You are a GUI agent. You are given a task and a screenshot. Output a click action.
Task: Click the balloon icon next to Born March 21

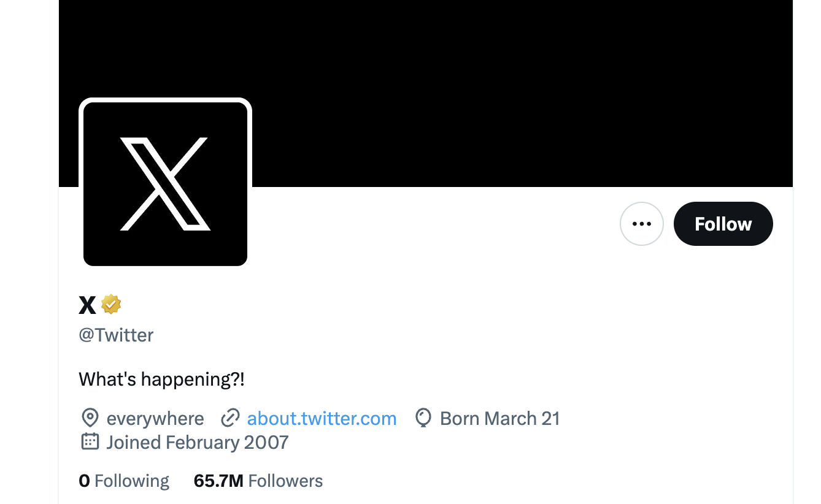423,418
